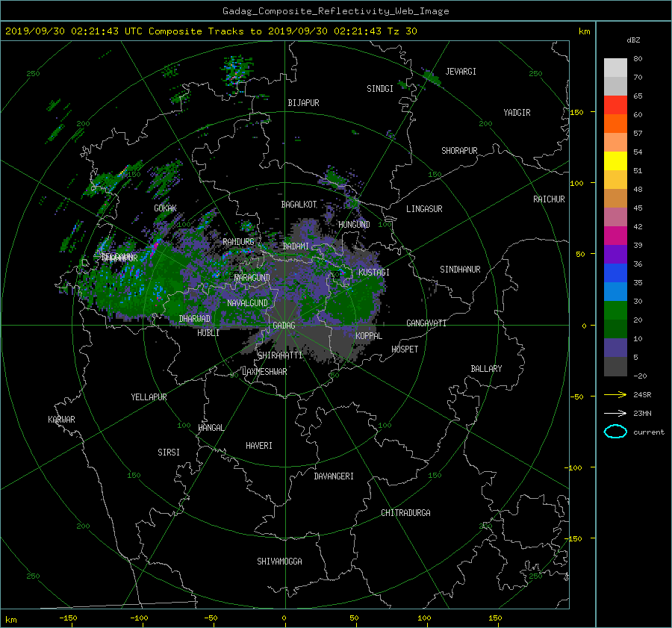Viewport: 672px width, 628px height.
Task: Click the CHITRADURGA city label
Action: (x=405, y=513)
